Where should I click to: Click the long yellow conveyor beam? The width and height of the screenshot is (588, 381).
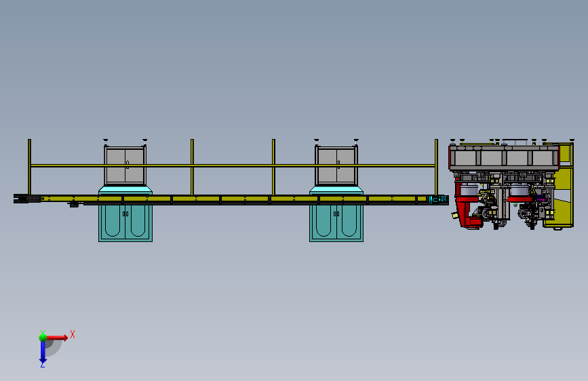point(235,199)
